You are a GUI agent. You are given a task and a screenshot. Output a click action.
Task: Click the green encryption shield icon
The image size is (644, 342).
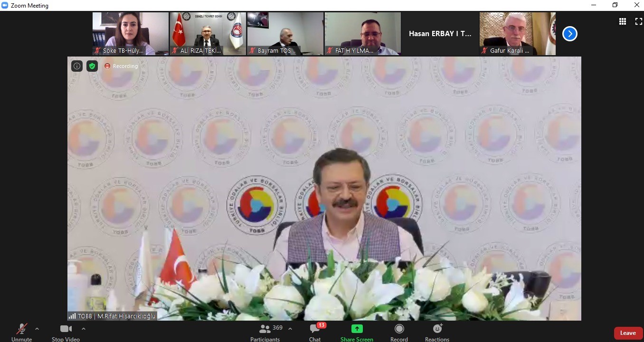tap(92, 66)
